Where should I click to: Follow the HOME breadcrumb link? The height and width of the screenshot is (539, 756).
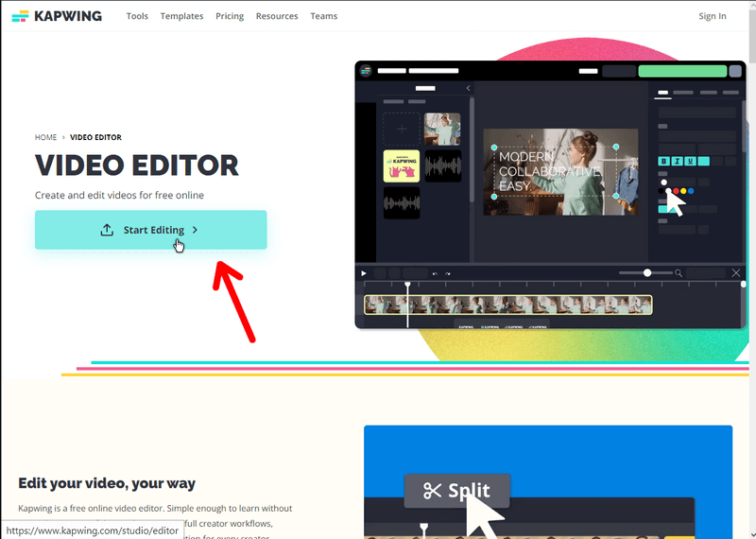click(45, 137)
